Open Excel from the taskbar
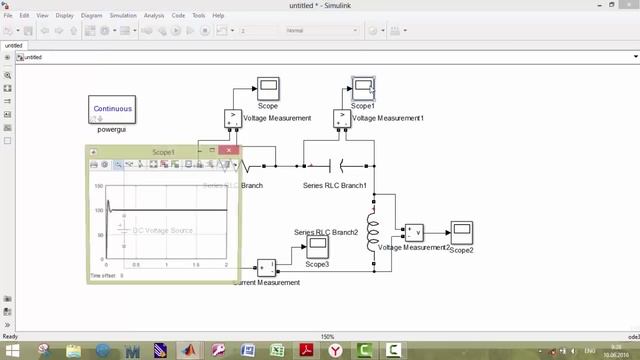The width and height of the screenshot is (640, 360). pos(277,351)
